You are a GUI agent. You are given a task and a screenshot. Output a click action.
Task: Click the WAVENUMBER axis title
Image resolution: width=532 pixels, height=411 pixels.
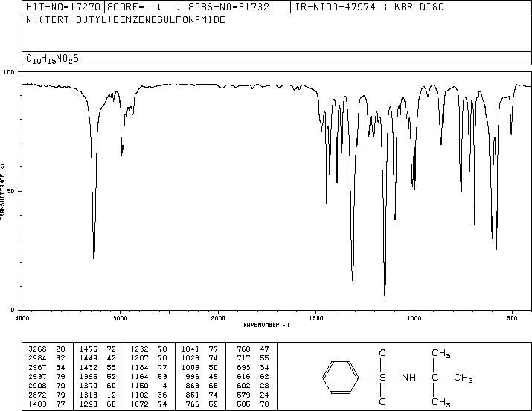pos(266,325)
